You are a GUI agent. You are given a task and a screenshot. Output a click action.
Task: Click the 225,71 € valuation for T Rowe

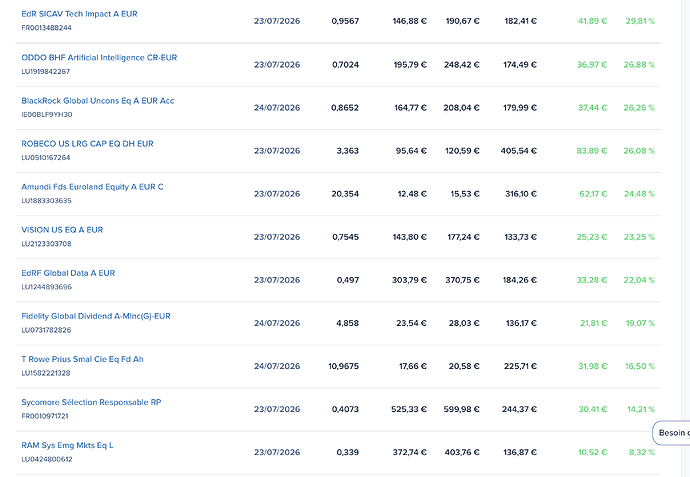520,367
